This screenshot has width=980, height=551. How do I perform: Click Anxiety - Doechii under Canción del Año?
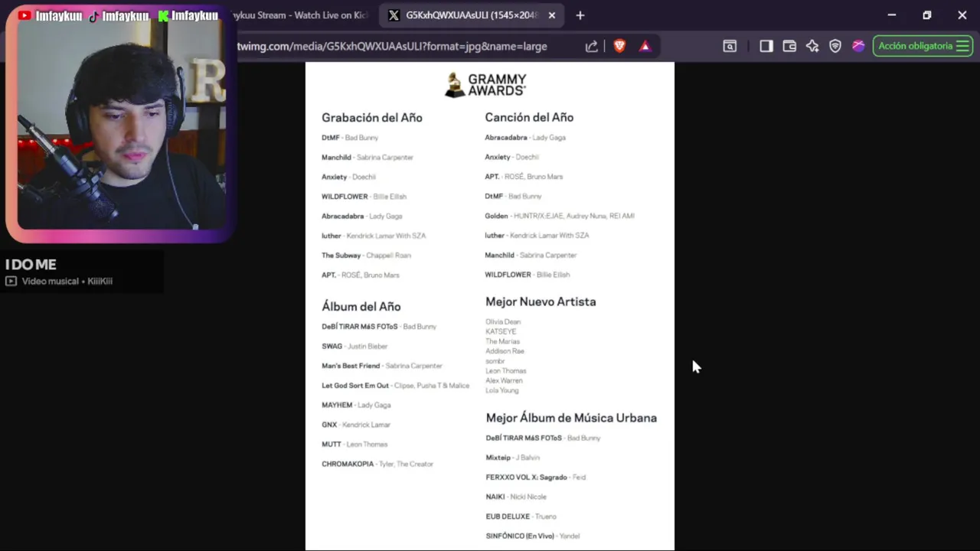tap(511, 157)
